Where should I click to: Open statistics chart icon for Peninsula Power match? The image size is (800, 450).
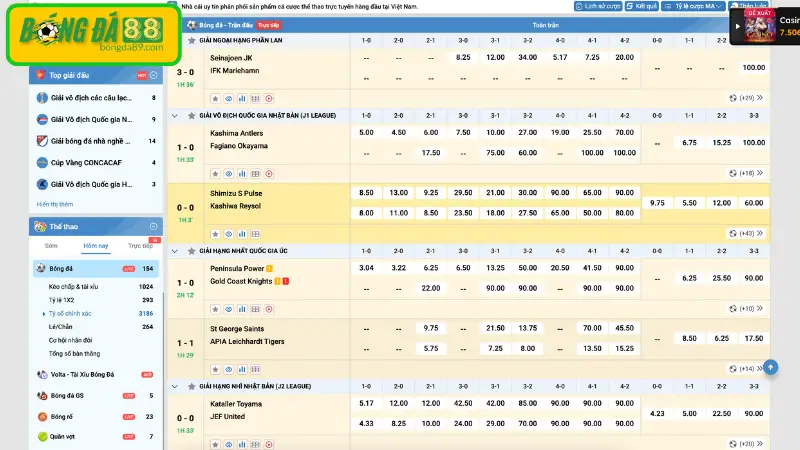click(x=242, y=309)
